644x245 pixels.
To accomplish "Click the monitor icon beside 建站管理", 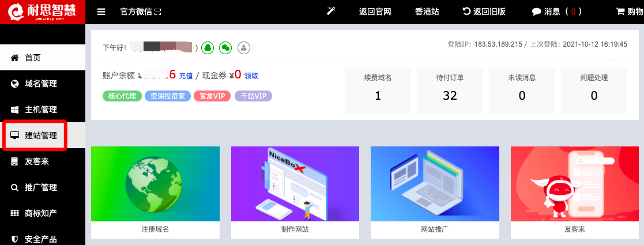I will [15, 135].
